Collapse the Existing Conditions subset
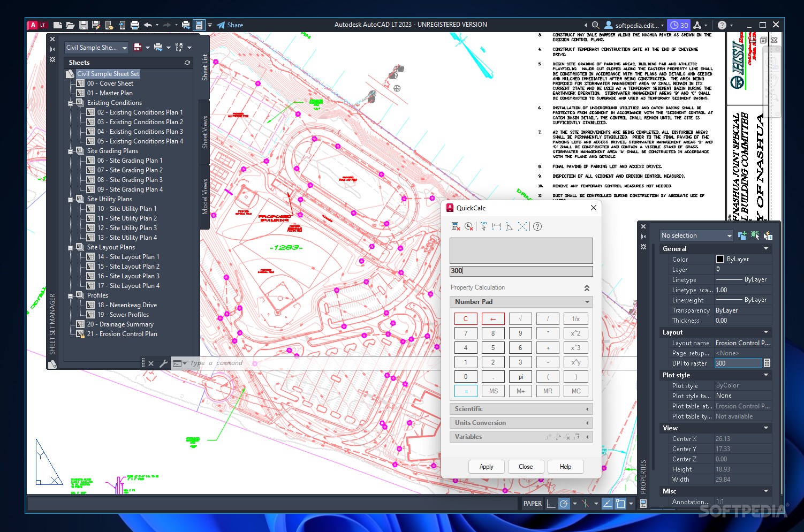Screen dimensions: 804x532 click(71, 103)
